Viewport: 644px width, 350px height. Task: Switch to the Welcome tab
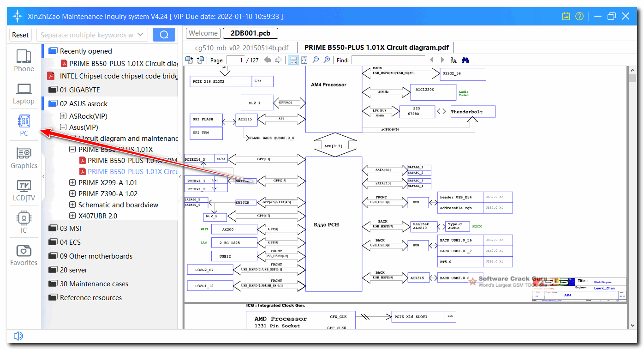pyautogui.click(x=203, y=33)
